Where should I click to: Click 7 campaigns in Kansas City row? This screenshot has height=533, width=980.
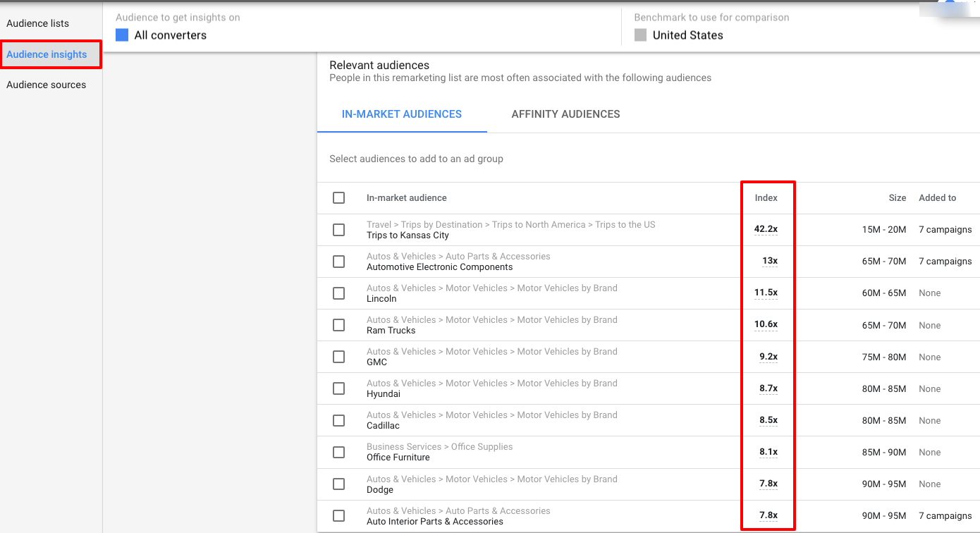(945, 230)
